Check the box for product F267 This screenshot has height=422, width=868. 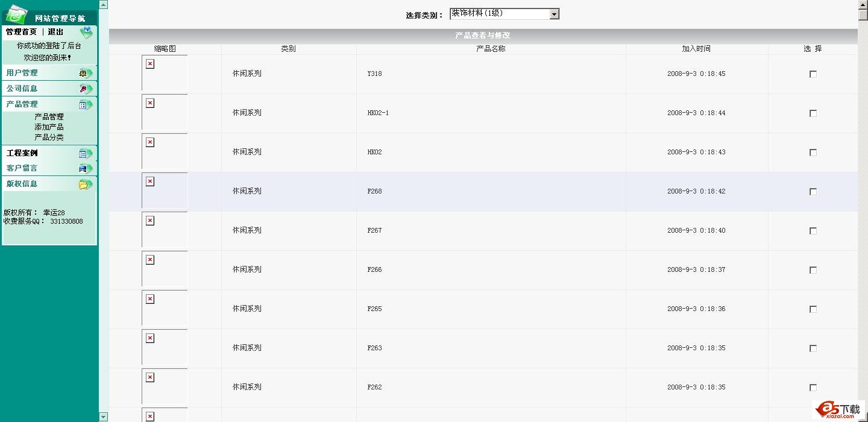click(x=813, y=231)
